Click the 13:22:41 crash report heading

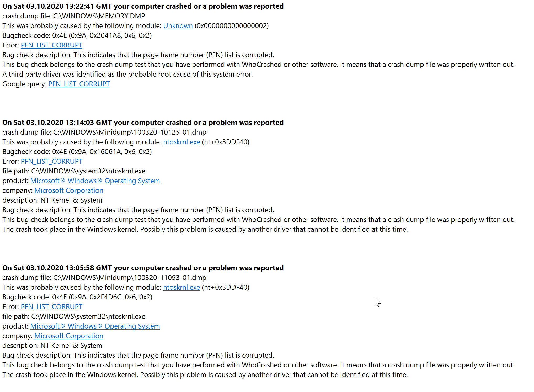143,6
